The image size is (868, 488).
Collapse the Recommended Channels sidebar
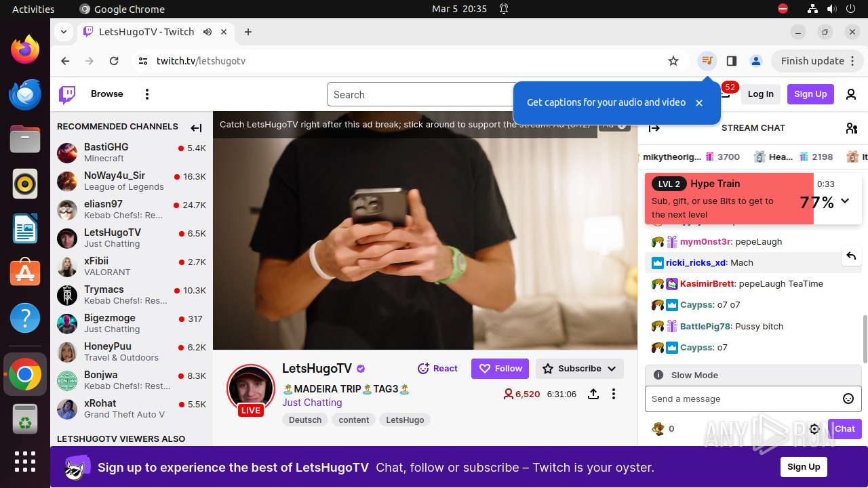(196, 127)
